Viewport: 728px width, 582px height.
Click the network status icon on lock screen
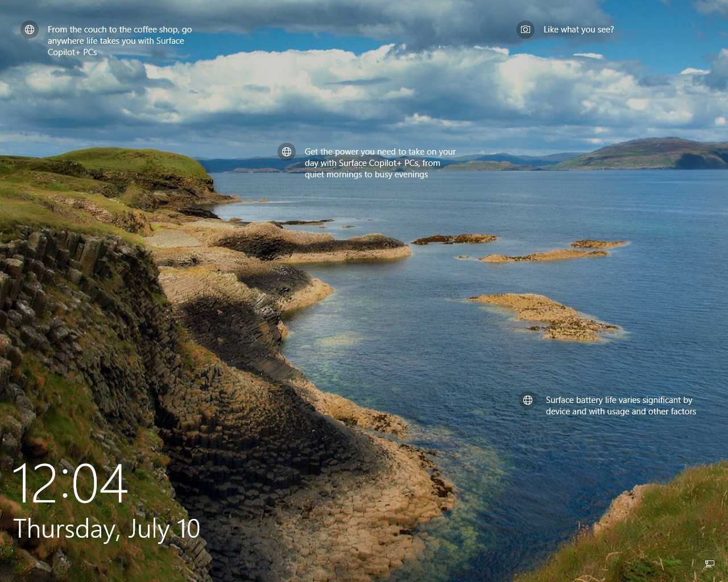pyautogui.click(x=709, y=564)
